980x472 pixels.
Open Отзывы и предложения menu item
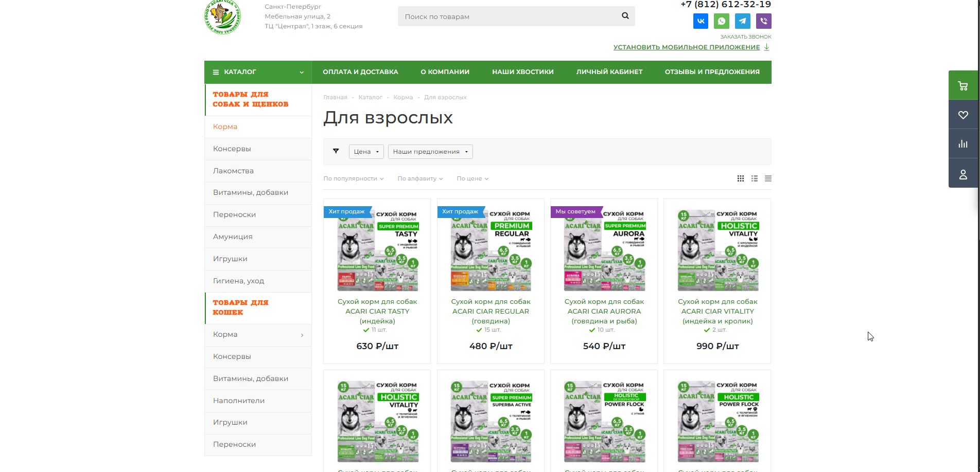[712, 72]
